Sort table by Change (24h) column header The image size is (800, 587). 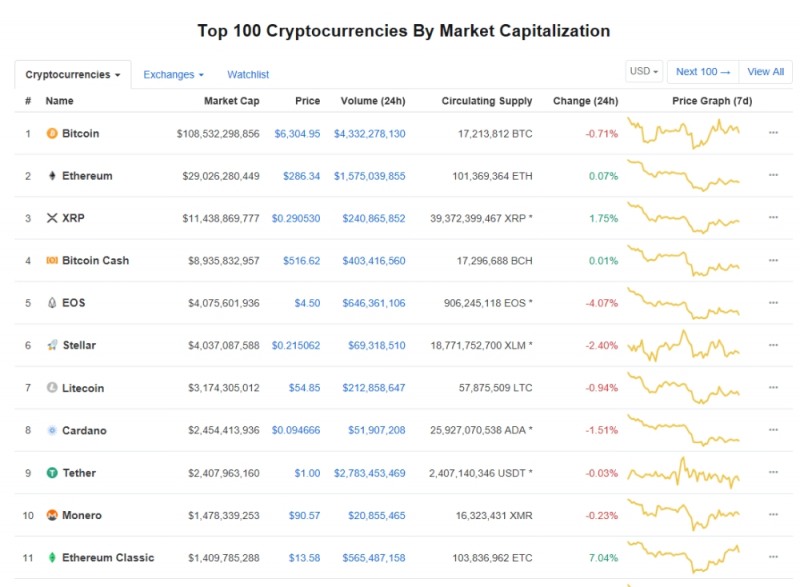(585, 101)
